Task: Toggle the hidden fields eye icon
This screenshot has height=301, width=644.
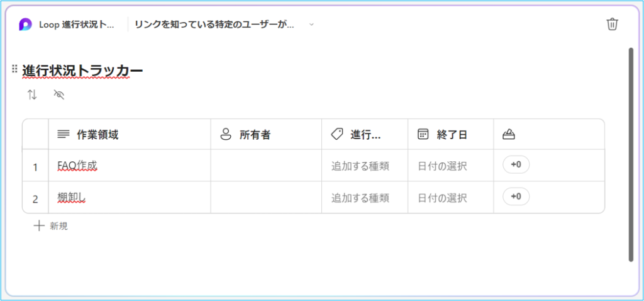Action: click(60, 95)
